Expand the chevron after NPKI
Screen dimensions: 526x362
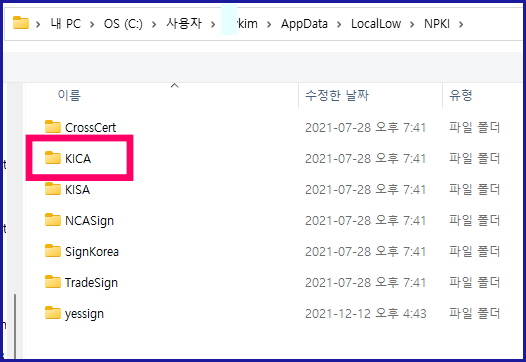tap(461, 24)
